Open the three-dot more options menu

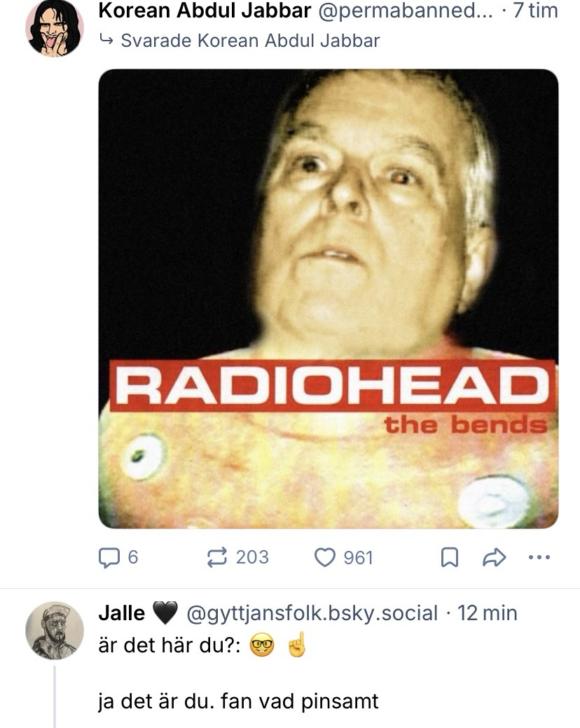pos(539,557)
